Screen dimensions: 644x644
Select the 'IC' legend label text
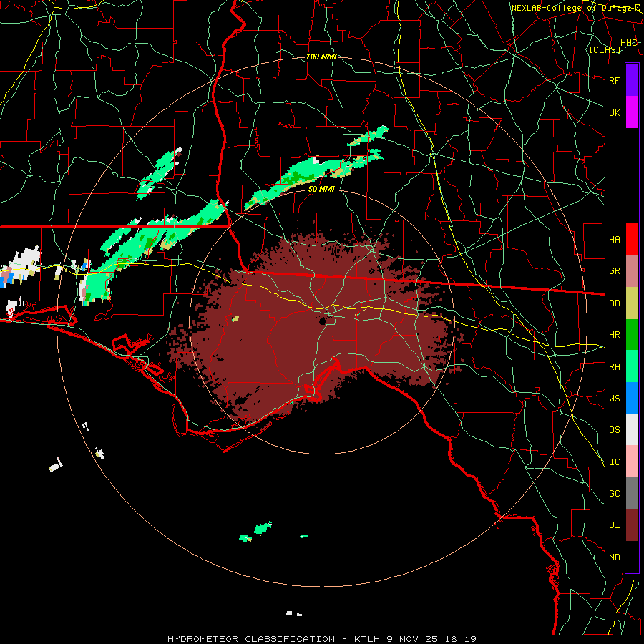coord(614,462)
